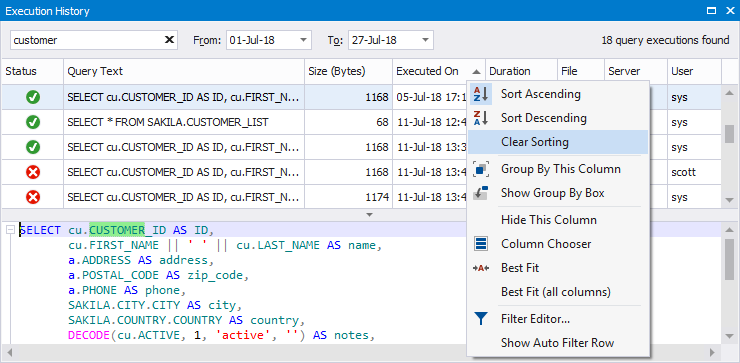Click the Query Text column header
The width and height of the screenshot is (740, 363).
pyautogui.click(x=184, y=72)
